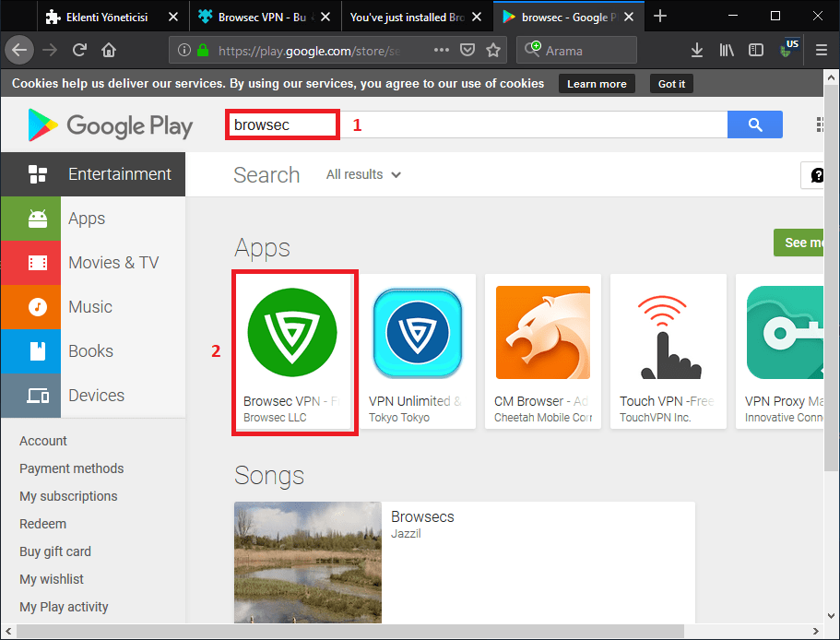Open page actions three-dot menu
Screen dimensions: 840x640
(441, 51)
